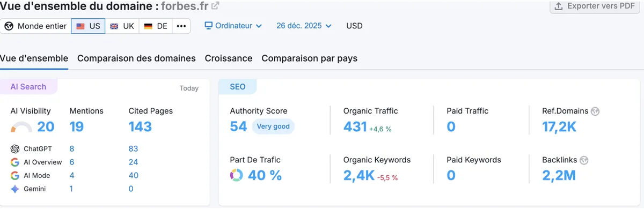
Task: Click AI Mode cited pages count 40
Action: coord(134,176)
